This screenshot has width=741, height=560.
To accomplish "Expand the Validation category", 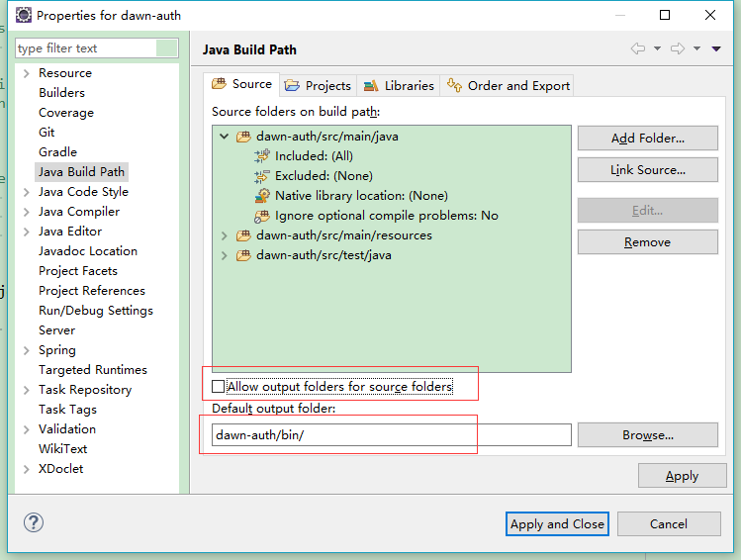I will coord(27,429).
